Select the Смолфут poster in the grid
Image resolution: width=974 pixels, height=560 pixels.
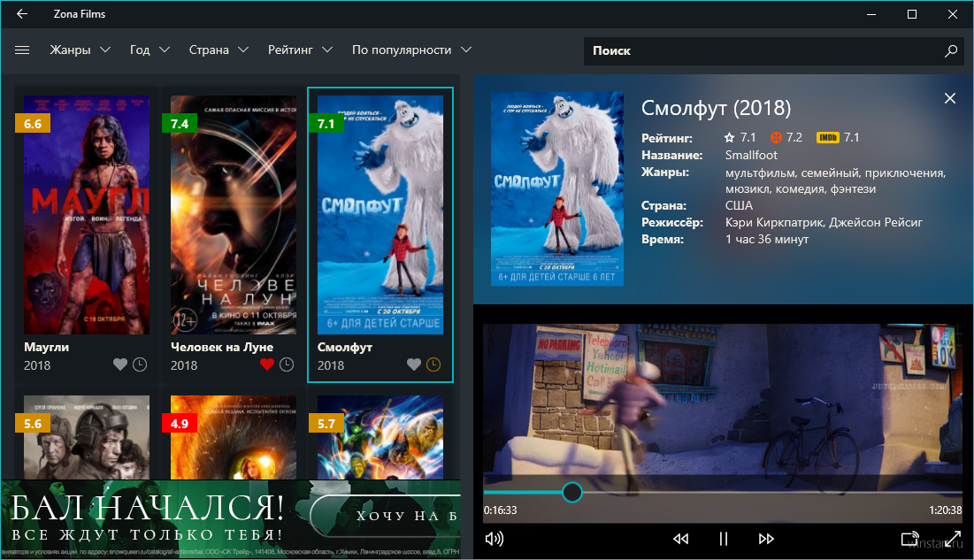click(x=380, y=215)
